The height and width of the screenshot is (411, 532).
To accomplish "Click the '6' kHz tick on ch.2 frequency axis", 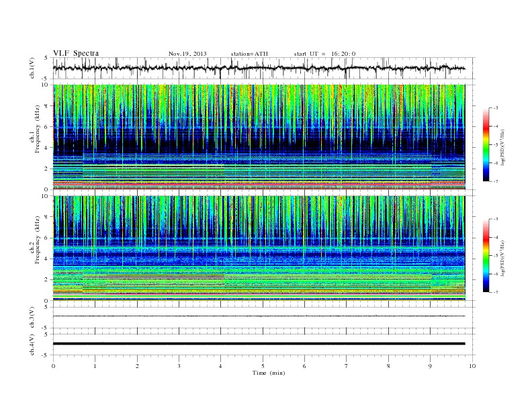I will 47,238.
